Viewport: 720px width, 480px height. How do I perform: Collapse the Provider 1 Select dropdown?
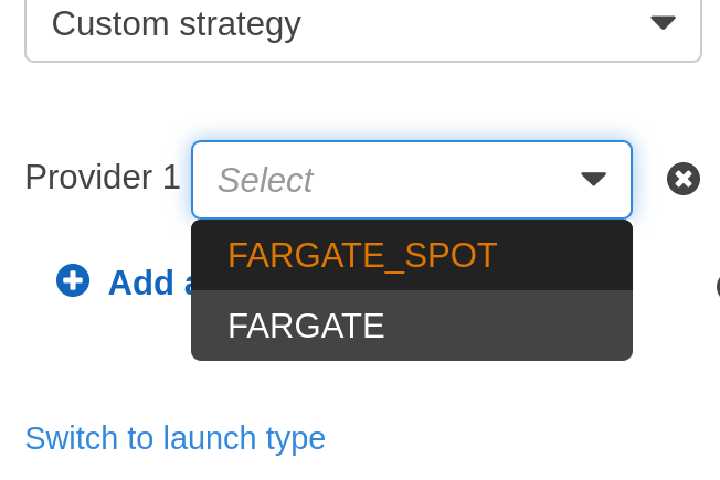[593, 179]
